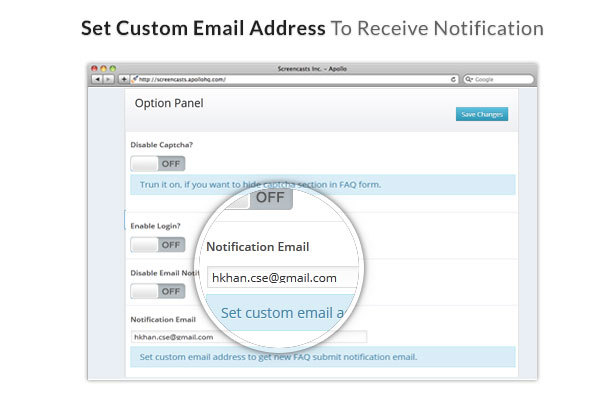Click the yellow minimize window button

[104, 69]
